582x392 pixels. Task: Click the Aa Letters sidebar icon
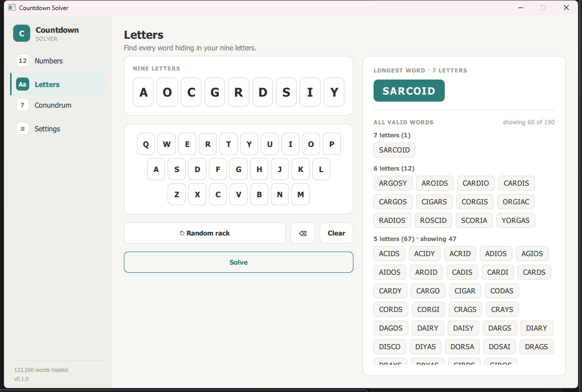[23, 84]
